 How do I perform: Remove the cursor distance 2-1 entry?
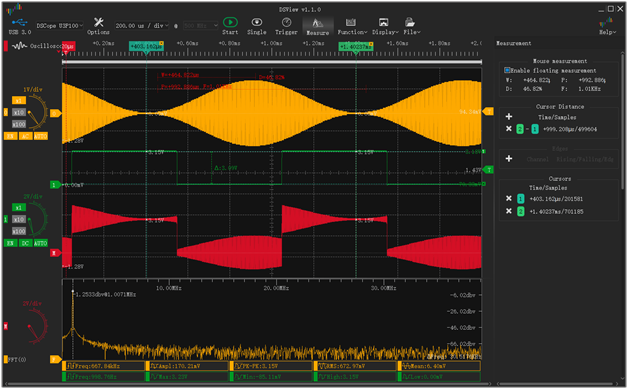(x=509, y=129)
